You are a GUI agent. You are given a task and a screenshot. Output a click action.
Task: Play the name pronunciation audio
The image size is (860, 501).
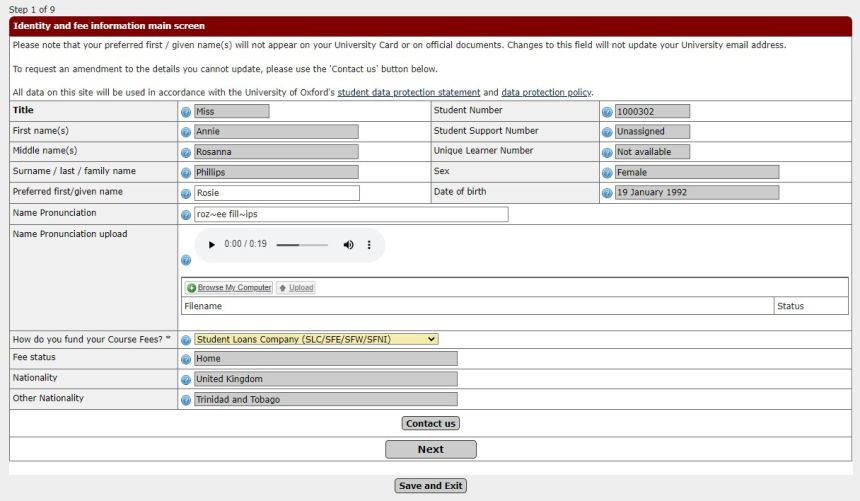point(211,245)
